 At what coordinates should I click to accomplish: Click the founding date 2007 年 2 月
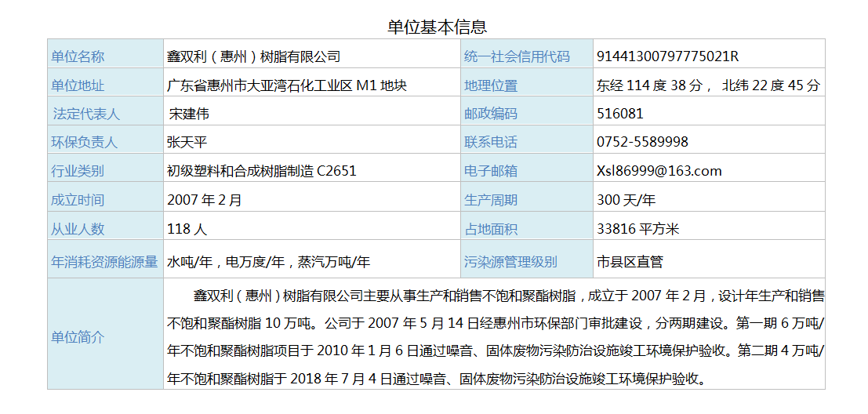(205, 200)
